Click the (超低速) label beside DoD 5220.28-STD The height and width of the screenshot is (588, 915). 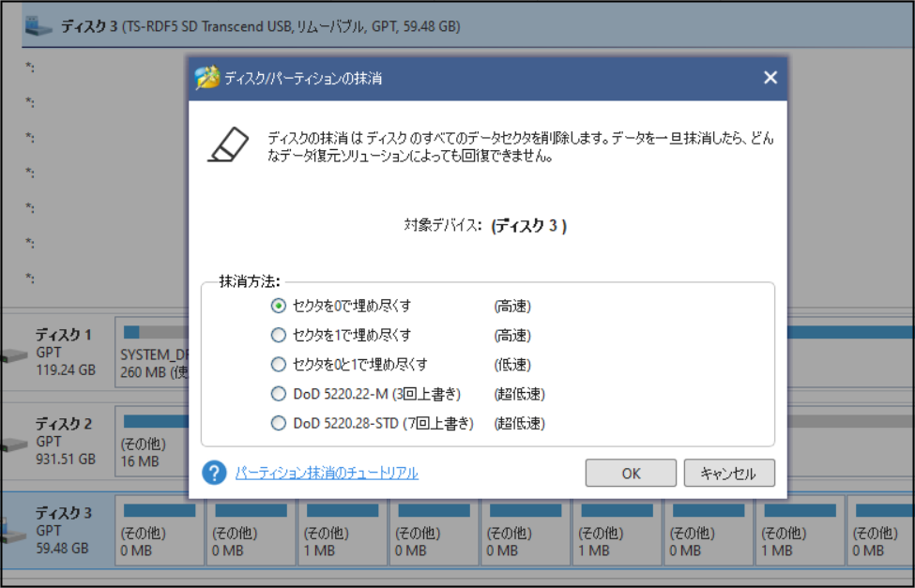(519, 424)
